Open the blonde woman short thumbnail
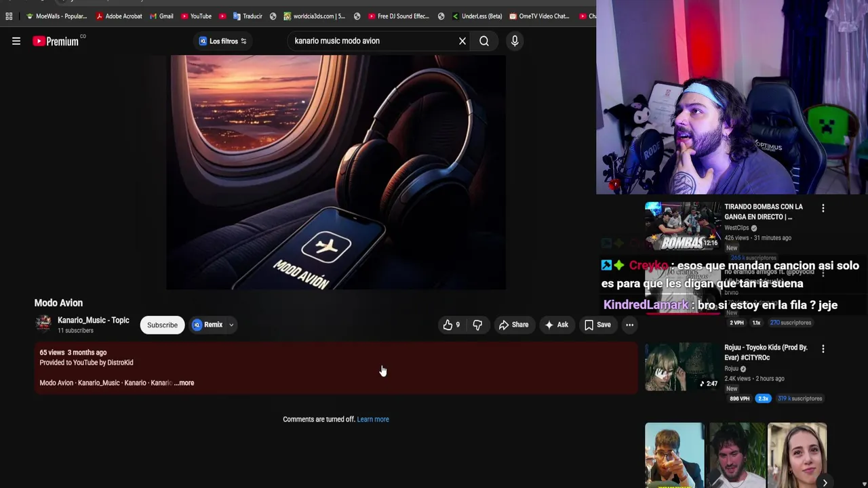 797,455
